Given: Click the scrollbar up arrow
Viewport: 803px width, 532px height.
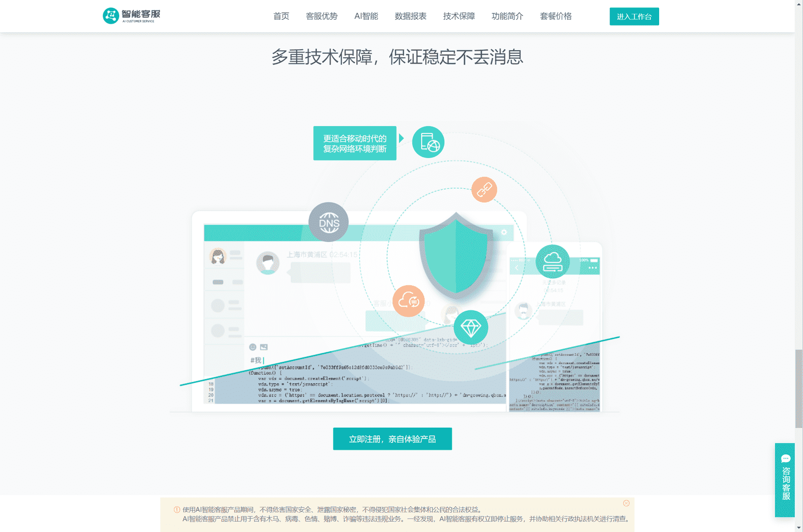Looking at the screenshot, I should click(x=799, y=3).
